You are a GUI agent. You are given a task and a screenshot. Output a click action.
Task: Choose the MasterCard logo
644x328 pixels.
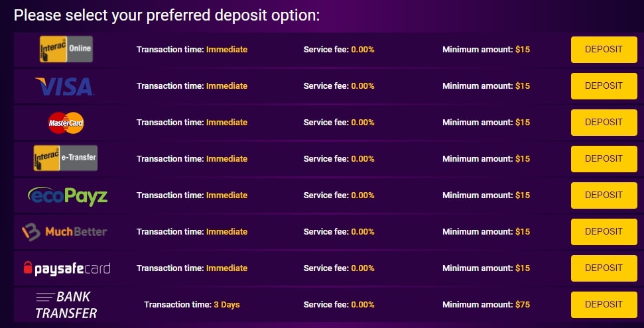pyautogui.click(x=66, y=123)
